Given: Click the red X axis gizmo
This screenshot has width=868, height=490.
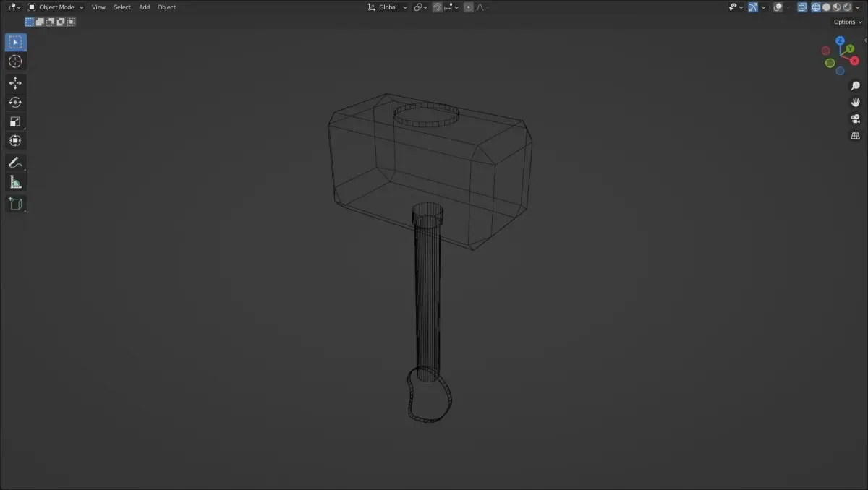Looking at the screenshot, I should pyautogui.click(x=854, y=60).
